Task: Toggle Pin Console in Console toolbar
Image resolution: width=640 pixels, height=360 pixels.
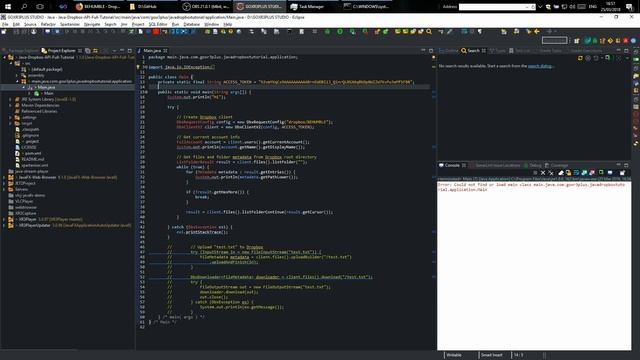Action: 601,173
